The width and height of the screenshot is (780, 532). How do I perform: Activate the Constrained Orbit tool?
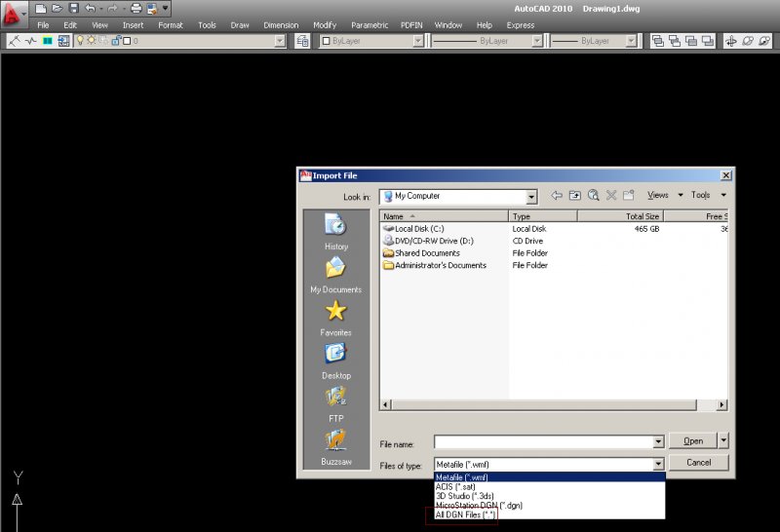[730, 41]
